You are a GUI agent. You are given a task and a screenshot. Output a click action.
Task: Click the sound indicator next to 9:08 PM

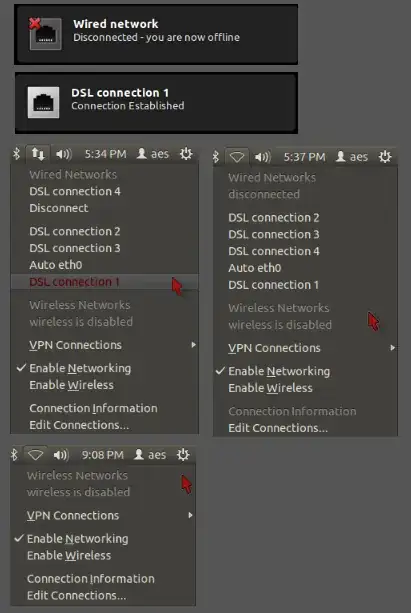(61, 455)
